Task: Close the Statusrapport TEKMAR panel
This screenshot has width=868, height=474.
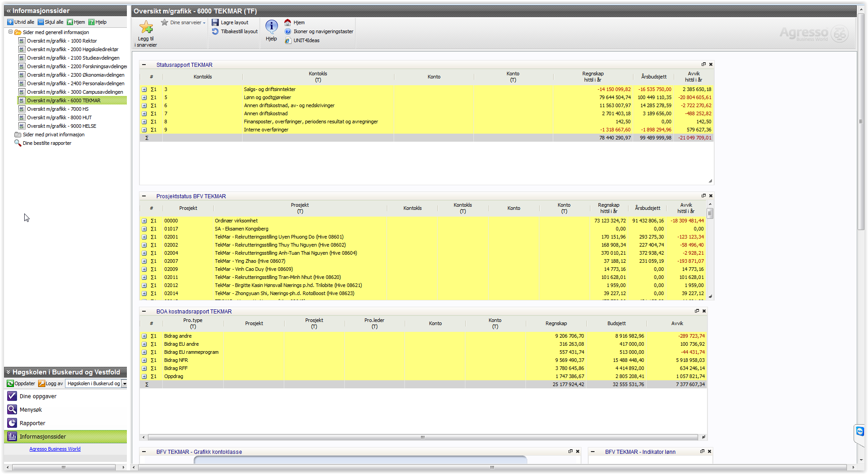Action: pyautogui.click(x=711, y=64)
